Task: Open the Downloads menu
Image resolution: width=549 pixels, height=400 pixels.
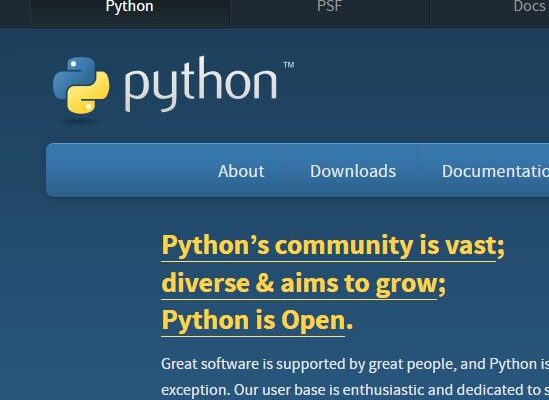Action: coord(353,171)
